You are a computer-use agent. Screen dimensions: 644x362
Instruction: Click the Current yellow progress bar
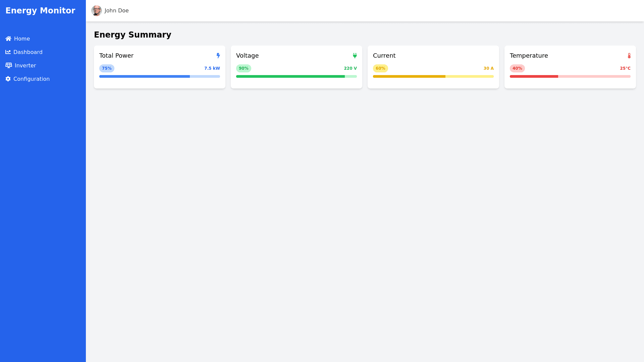tap(433, 76)
